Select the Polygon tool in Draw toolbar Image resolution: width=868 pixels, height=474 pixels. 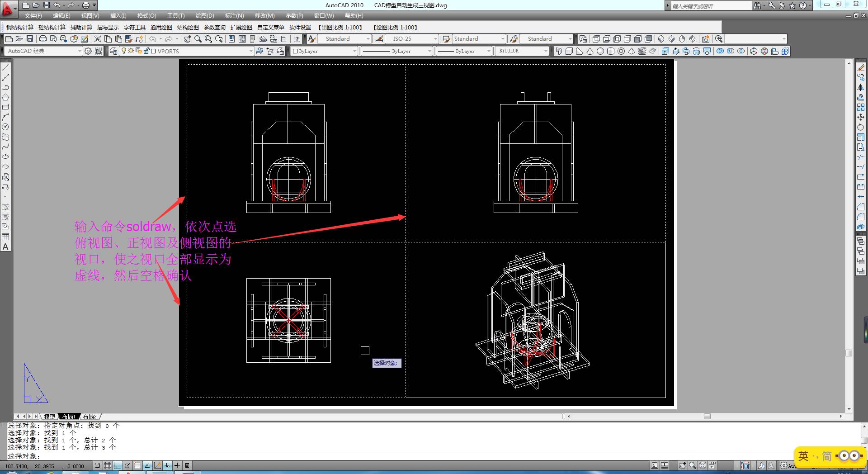click(x=5, y=97)
